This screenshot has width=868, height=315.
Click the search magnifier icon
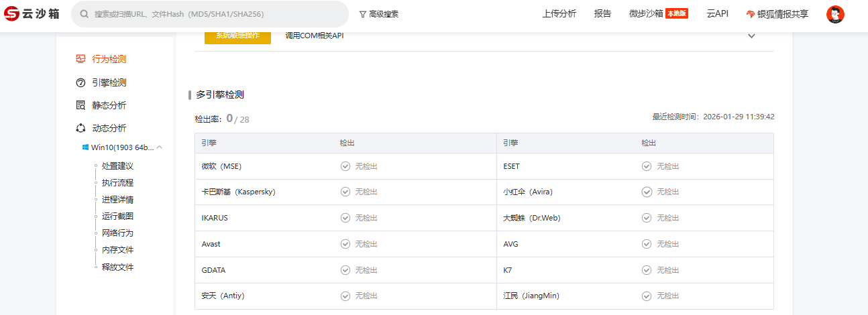pos(85,14)
